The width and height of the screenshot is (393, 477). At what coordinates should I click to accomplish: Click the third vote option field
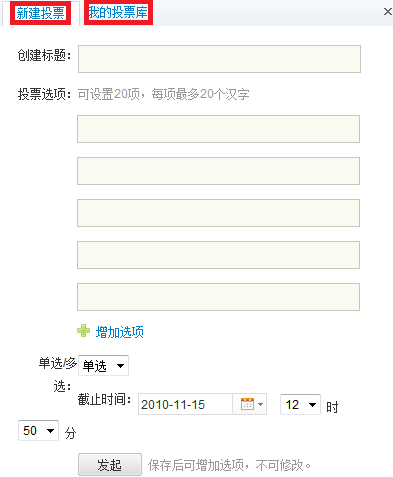point(218,213)
